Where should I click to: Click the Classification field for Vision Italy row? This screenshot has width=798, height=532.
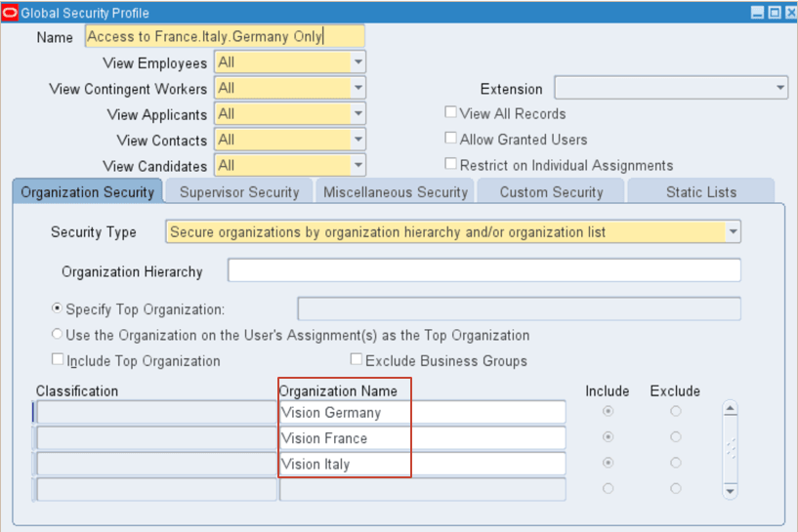[x=156, y=464]
